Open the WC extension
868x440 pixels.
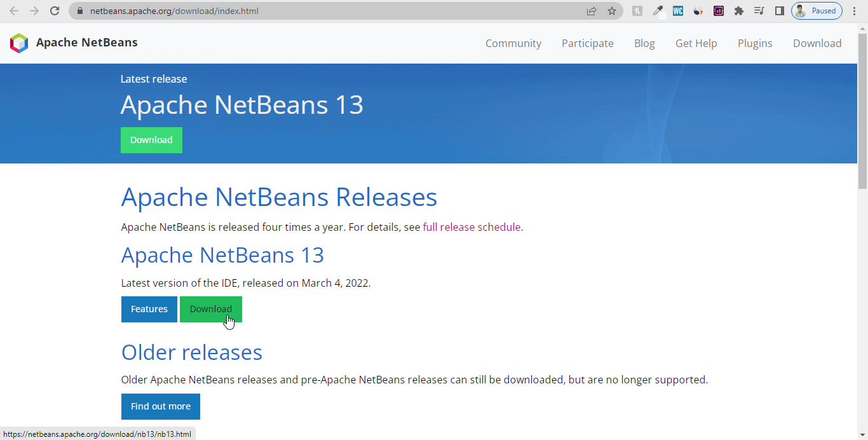coord(678,11)
